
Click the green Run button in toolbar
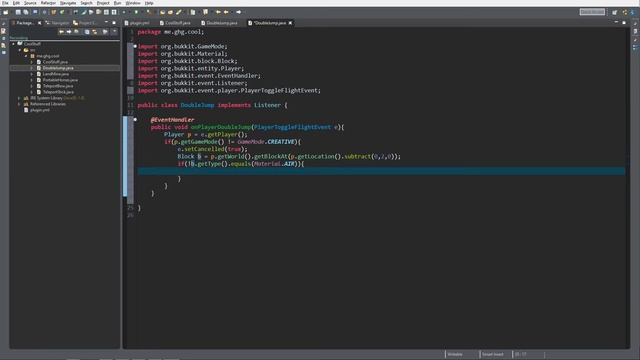point(136,12)
